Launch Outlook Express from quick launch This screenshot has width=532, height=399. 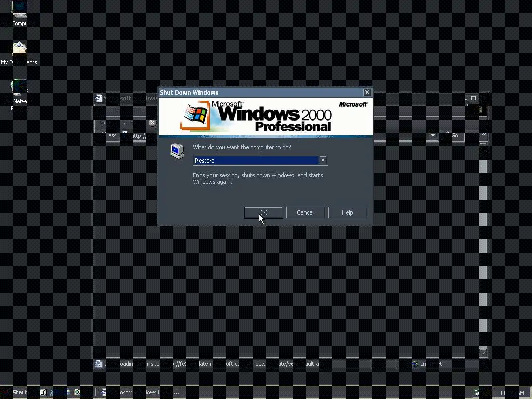click(x=66, y=392)
